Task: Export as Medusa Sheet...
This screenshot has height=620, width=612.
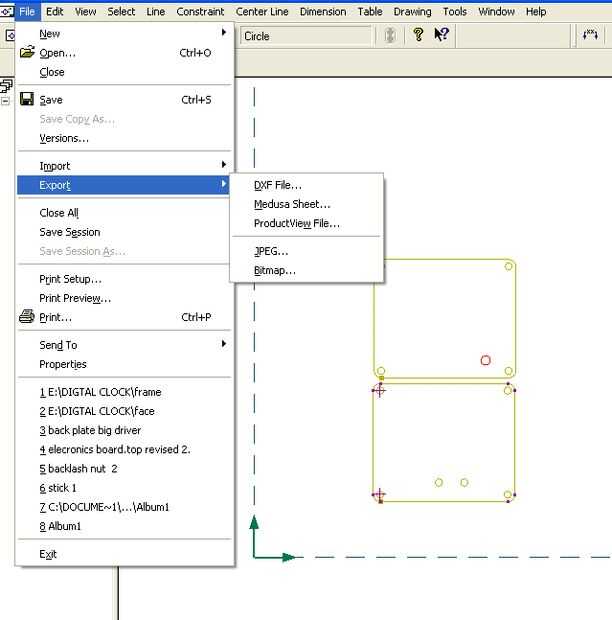Action: click(306, 204)
